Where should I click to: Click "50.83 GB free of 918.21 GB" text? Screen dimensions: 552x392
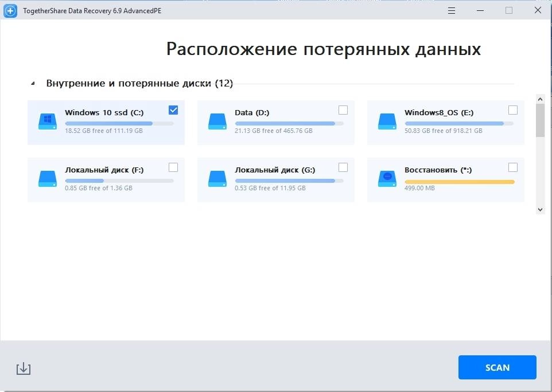point(444,131)
